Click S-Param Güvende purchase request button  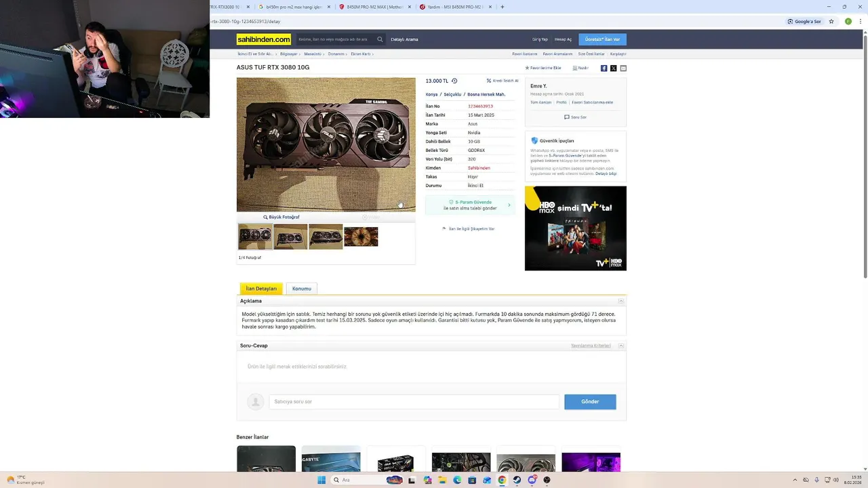pos(470,205)
